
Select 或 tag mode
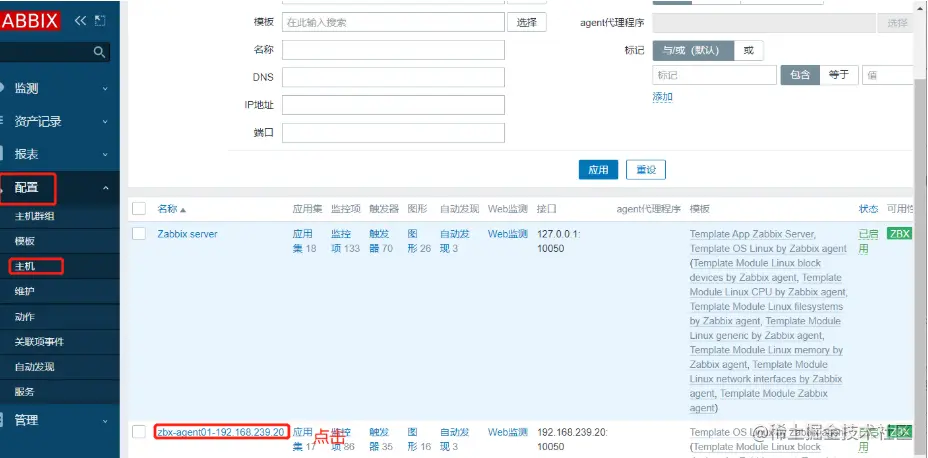pos(749,50)
